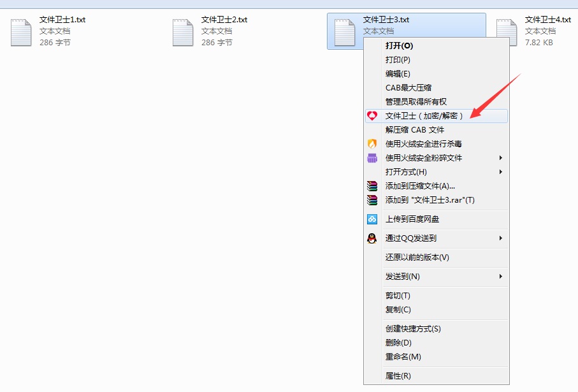Choose 使用火绒安全进行杀毒
Image resolution: width=578 pixels, height=392 pixels.
click(436, 144)
